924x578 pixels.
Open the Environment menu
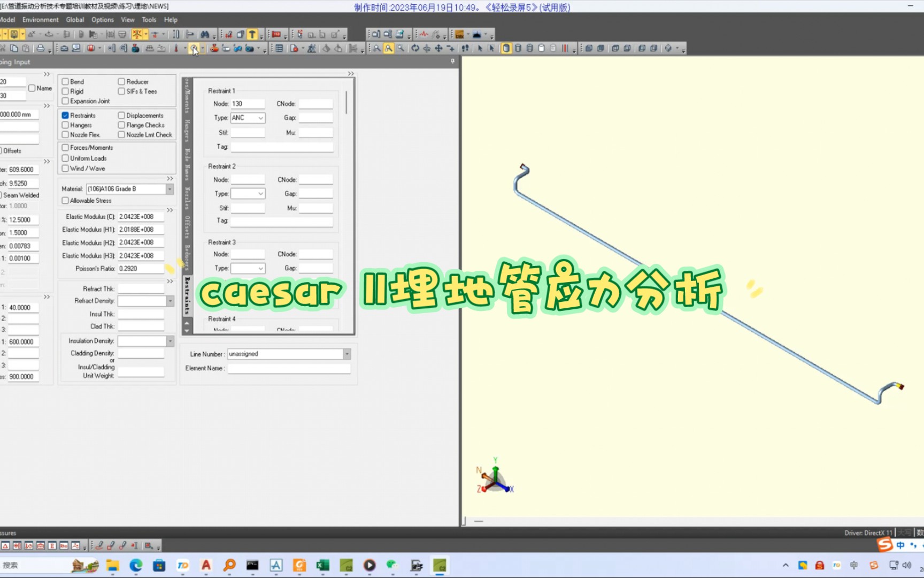click(x=41, y=20)
